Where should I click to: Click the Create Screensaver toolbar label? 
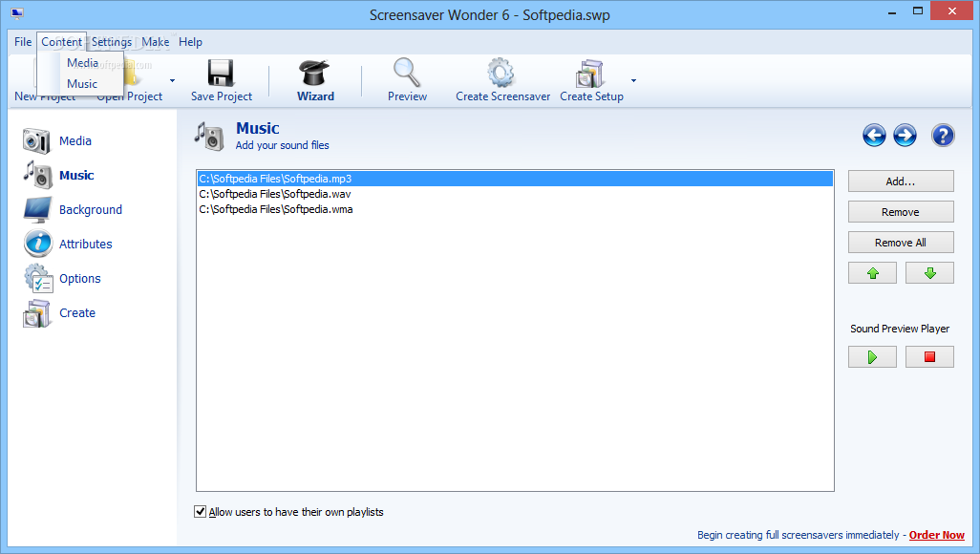(x=503, y=96)
